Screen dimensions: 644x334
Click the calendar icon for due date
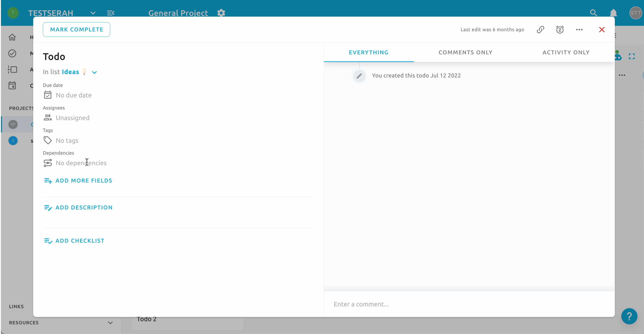(47, 94)
